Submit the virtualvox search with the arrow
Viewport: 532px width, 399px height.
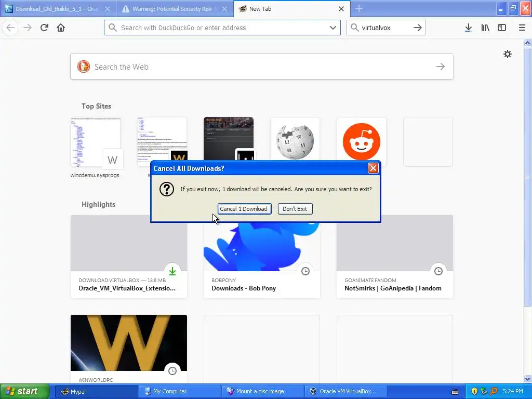pos(418,28)
